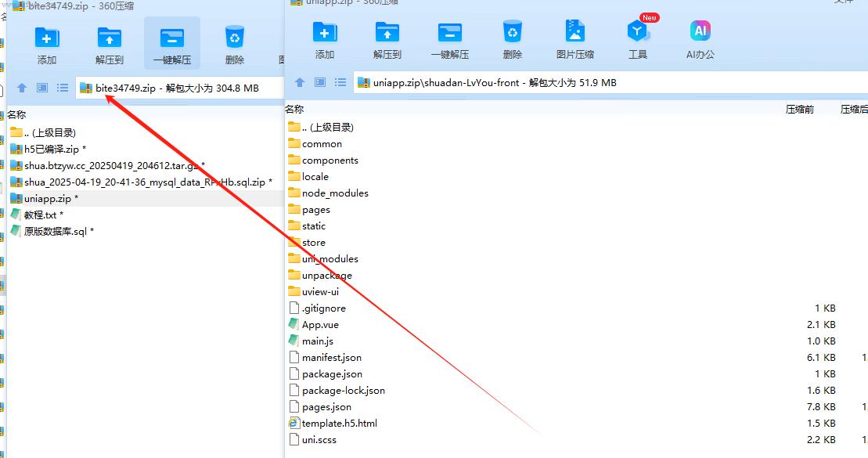Sort right list by 名称 column
This screenshot has height=458, width=868.
coord(294,110)
